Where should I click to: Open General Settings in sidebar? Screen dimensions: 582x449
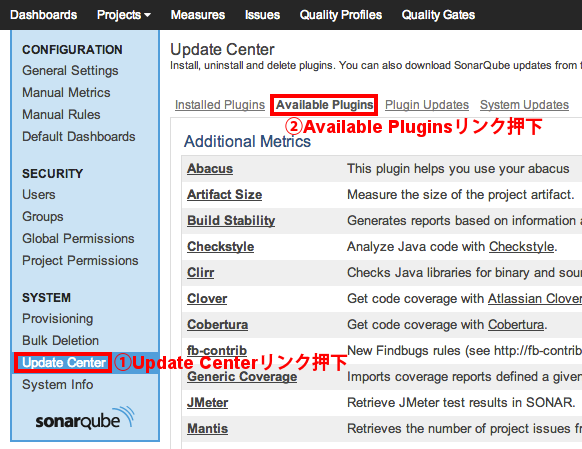(70, 71)
